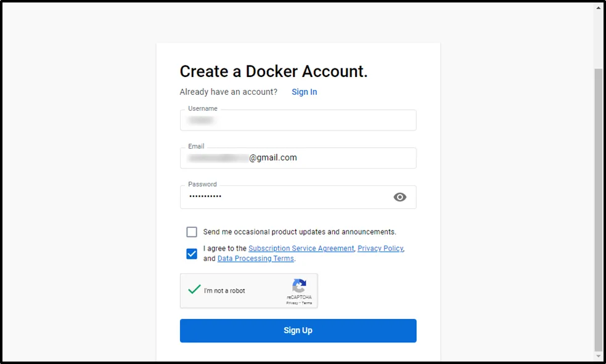
Task: Open the Sign In link
Action: click(304, 92)
